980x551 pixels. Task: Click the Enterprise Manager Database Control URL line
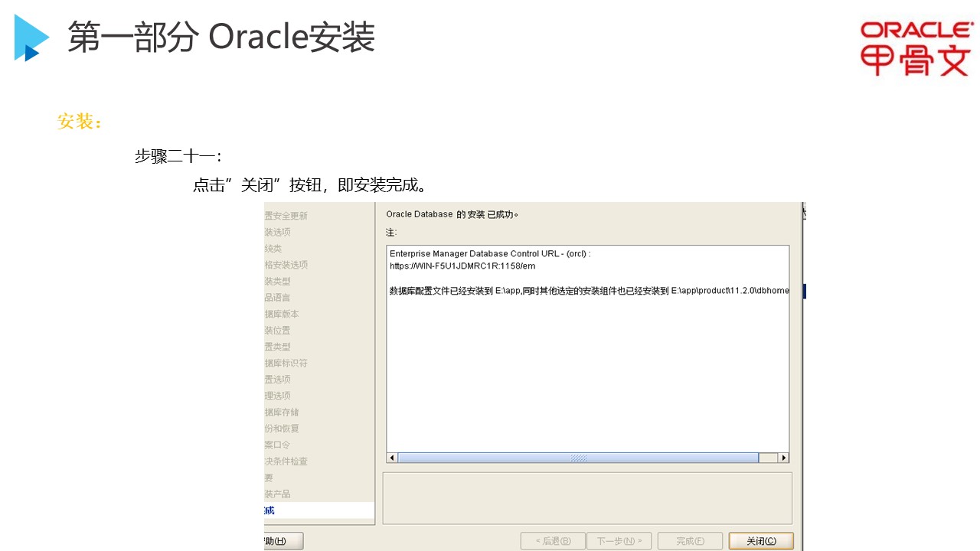pos(490,253)
